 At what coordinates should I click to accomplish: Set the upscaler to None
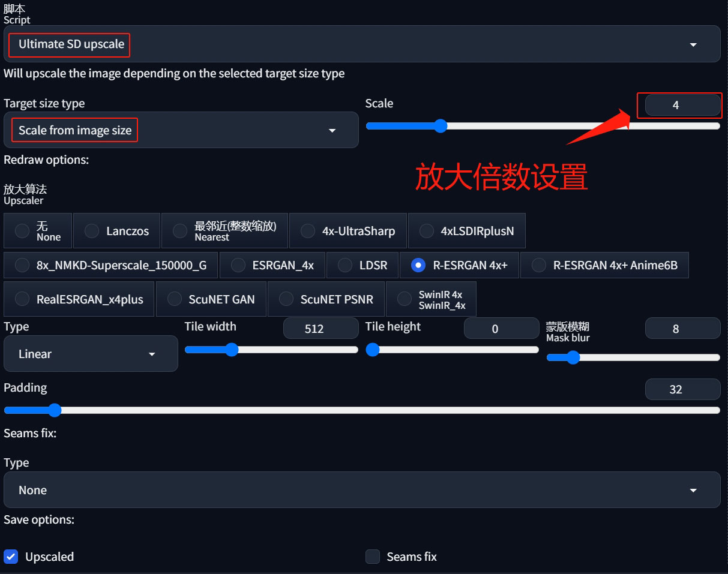[38, 230]
